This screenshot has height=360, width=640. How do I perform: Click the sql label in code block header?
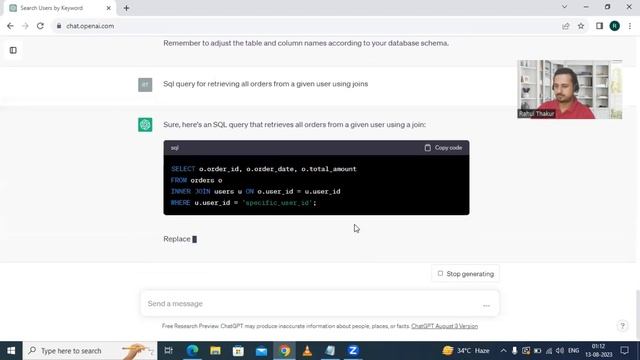point(175,148)
